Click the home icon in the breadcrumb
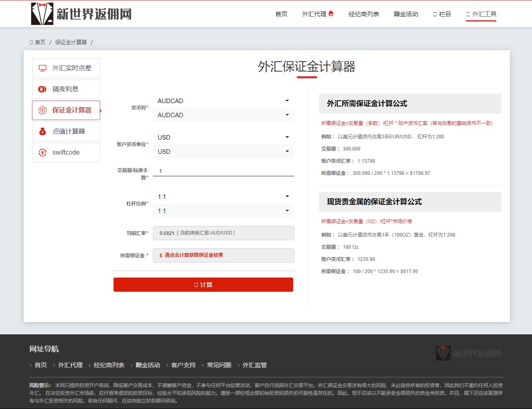Screen dimensions: 532x409 pos(31,42)
